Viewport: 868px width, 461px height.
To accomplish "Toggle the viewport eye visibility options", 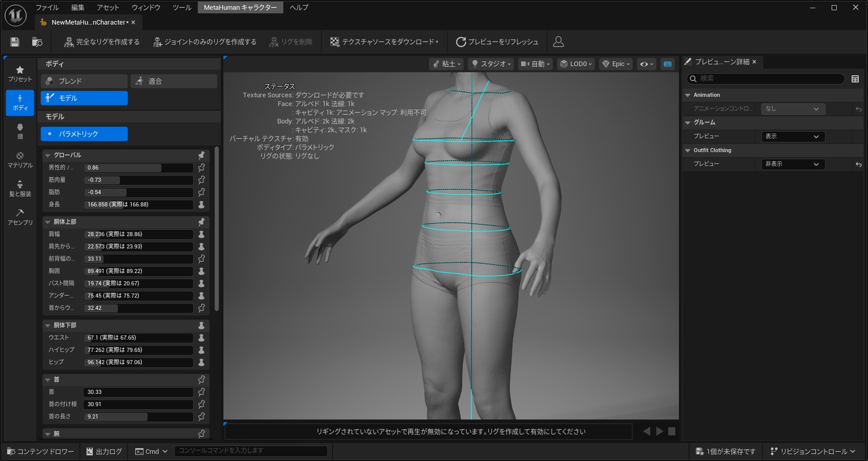I will [x=647, y=64].
